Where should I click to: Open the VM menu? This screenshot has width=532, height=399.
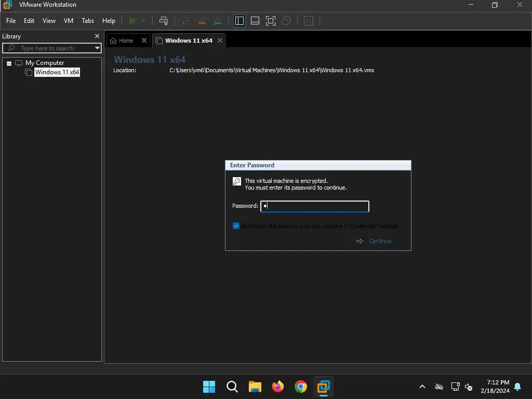[69, 21]
